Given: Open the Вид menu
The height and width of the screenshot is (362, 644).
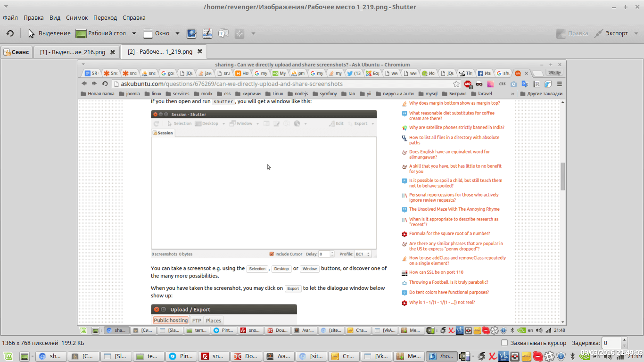Looking at the screenshot, I should click(55, 18).
